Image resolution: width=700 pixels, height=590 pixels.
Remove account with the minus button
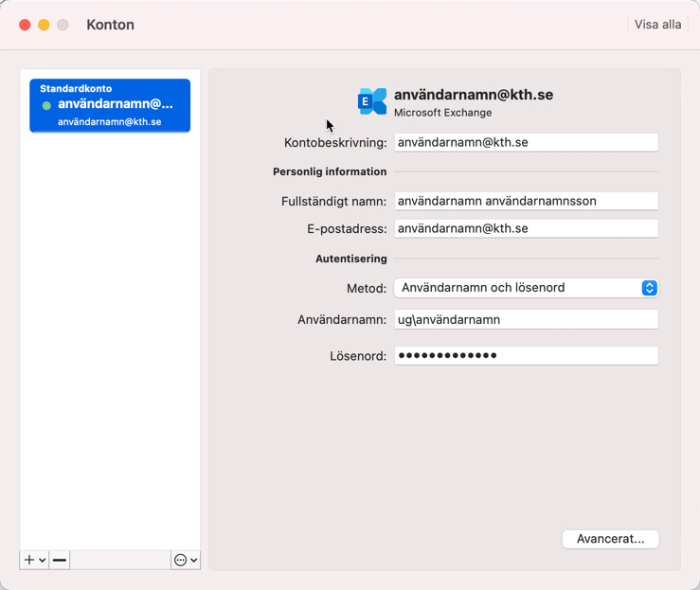coord(60,560)
